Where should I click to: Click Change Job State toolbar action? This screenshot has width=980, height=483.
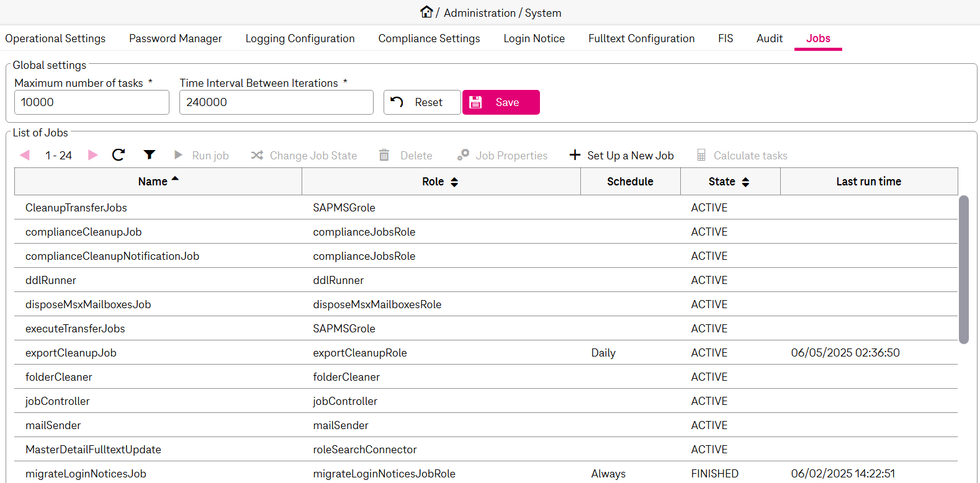(x=304, y=156)
